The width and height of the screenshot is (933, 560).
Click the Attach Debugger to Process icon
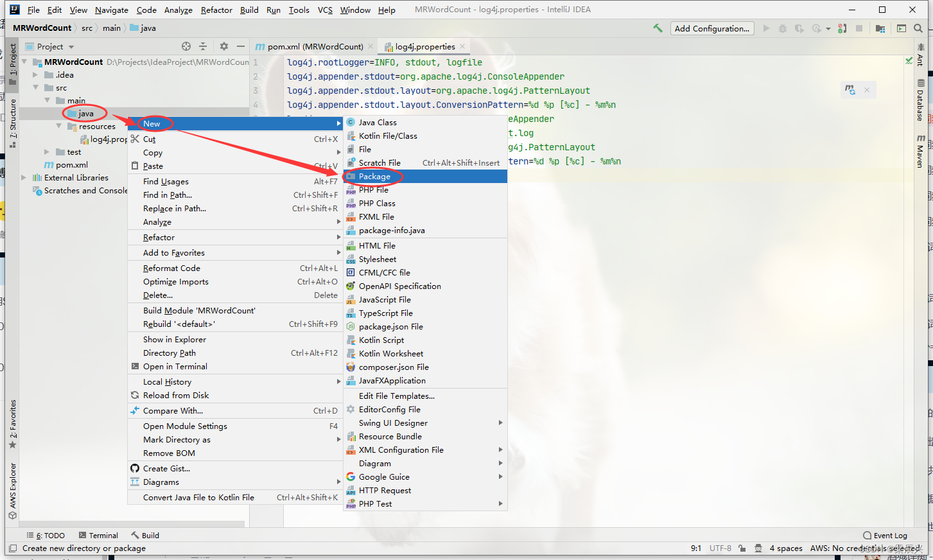tap(842, 28)
